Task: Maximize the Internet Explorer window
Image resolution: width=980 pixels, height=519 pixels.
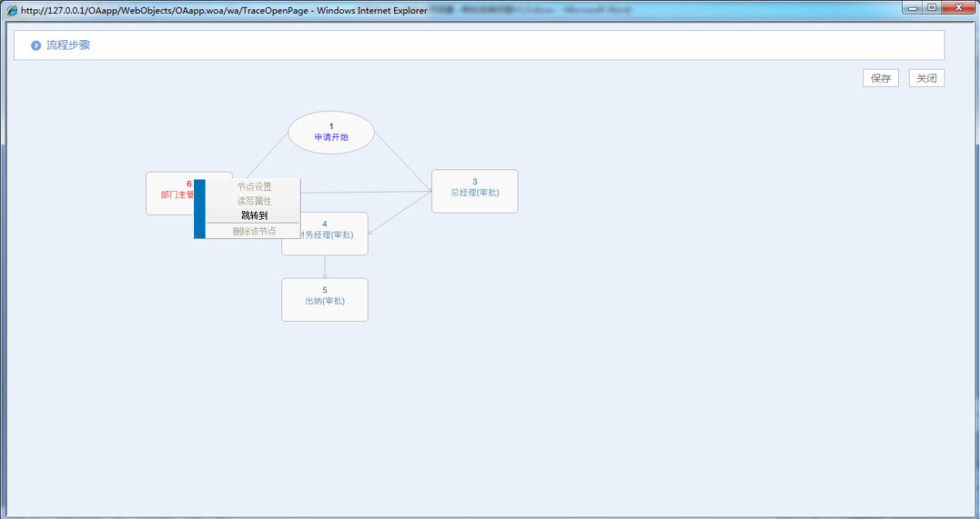Action: (x=932, y=8)
